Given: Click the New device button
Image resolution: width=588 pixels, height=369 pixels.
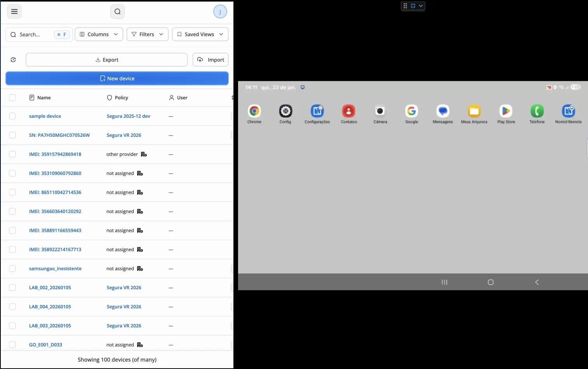Looking at the screenshot, I should tap(117, 78).
